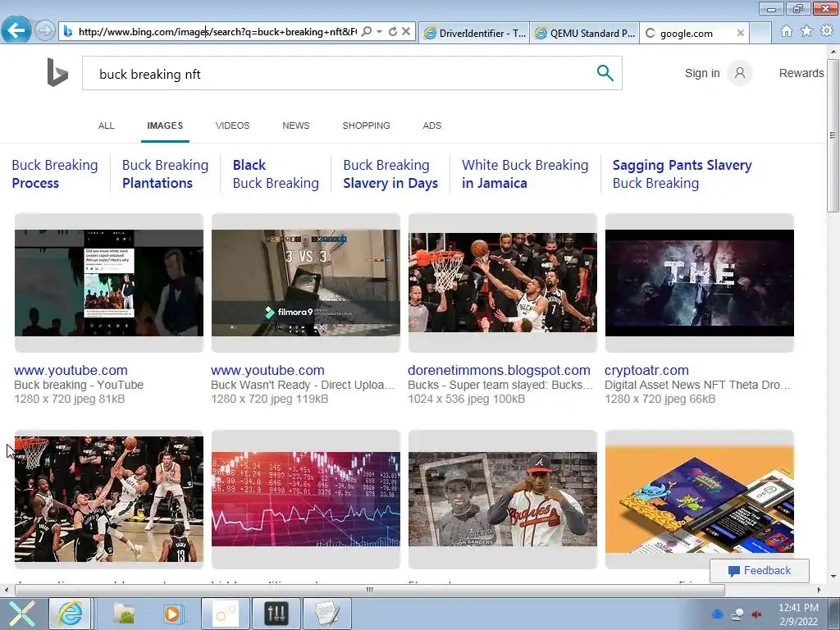Viewport: 840px width, 630px height.
Task: Select the VIDEOS search tab
Action: pos(232,126)
